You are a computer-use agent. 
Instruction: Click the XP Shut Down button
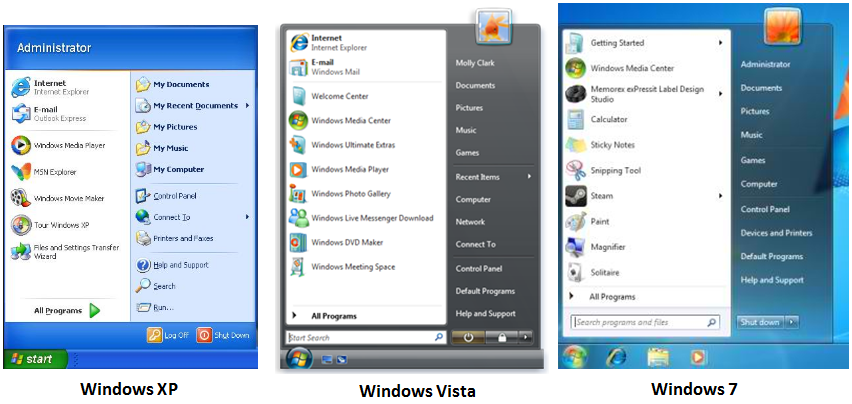(x=223, y=335)
